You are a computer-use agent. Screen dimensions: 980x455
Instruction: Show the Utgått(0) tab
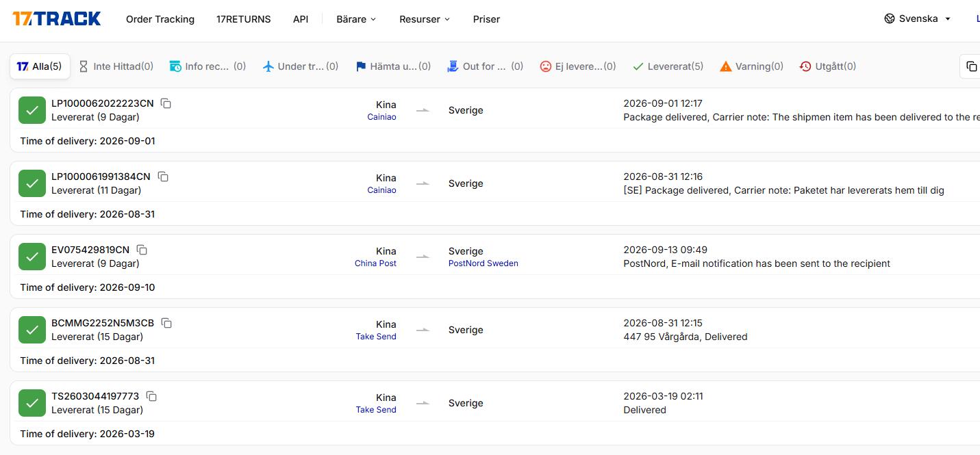[x=828, y=66]
